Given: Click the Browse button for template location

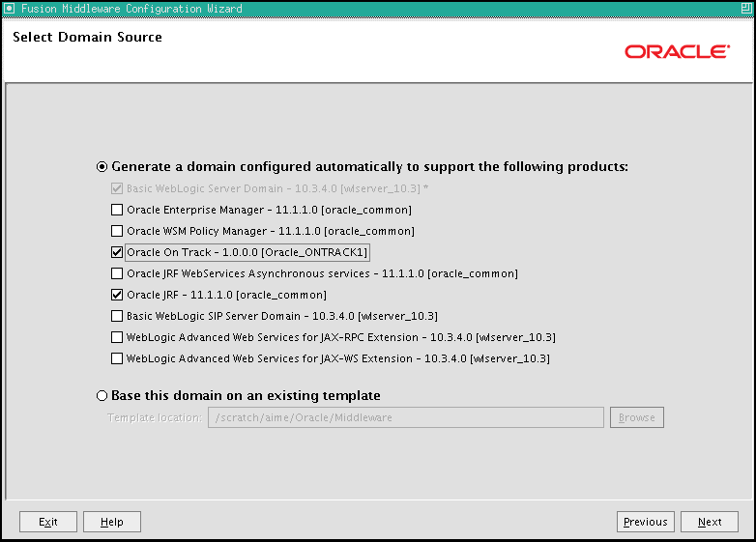Looking at the screenshot, I should [x=637, y=417].
